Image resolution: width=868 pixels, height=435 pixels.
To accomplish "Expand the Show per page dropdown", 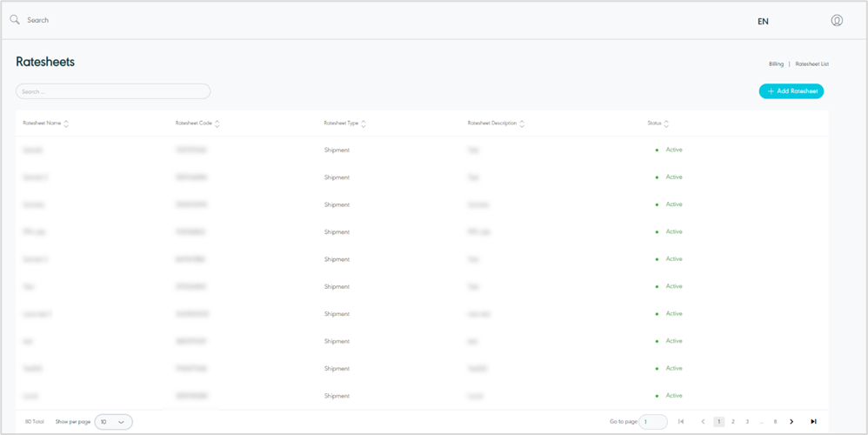I will coord(113,421).
